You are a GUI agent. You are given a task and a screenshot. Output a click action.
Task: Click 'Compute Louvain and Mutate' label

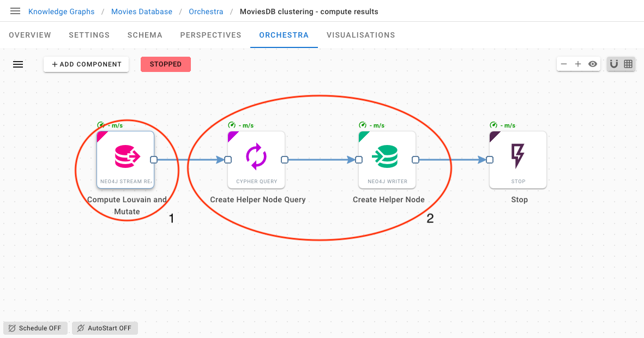127,206
